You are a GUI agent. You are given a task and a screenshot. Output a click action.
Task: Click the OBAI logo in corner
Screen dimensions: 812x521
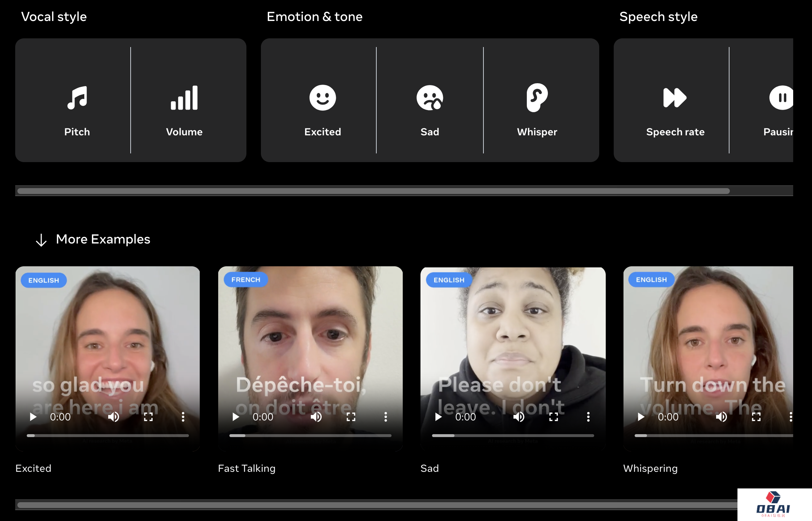(x=774, y=504)
